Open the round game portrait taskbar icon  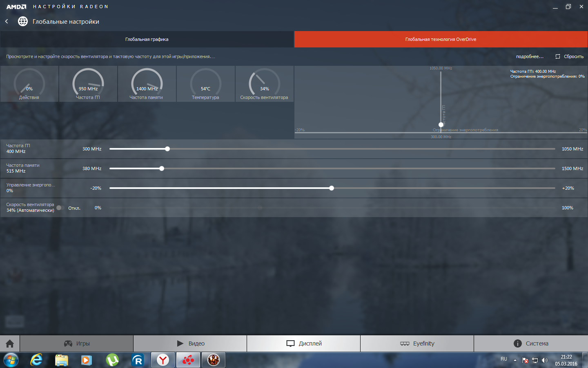214,360
